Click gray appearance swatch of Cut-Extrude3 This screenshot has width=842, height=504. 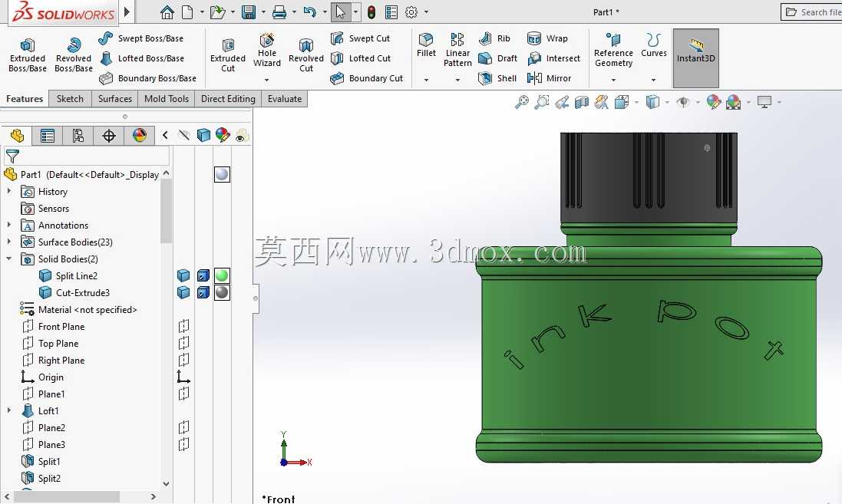(222, 292)
